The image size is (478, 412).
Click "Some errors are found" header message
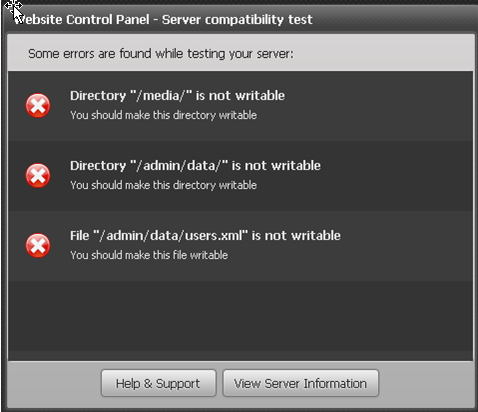[161, 54]
